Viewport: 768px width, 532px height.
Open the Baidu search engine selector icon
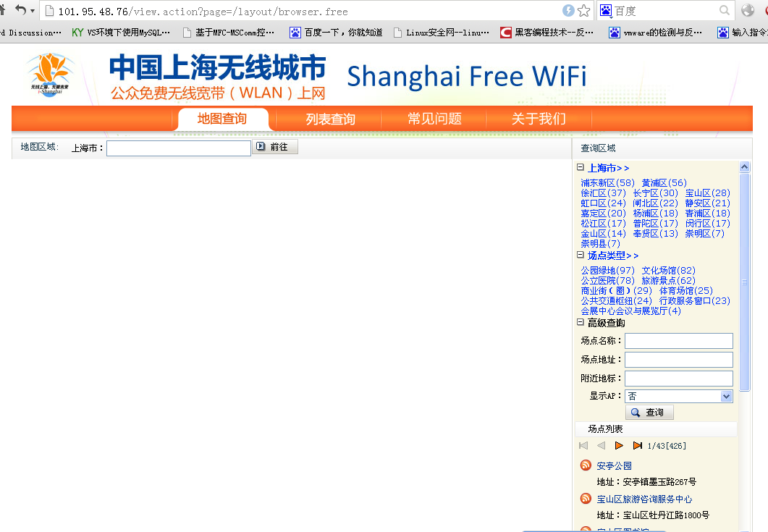[x=606, y=10]
